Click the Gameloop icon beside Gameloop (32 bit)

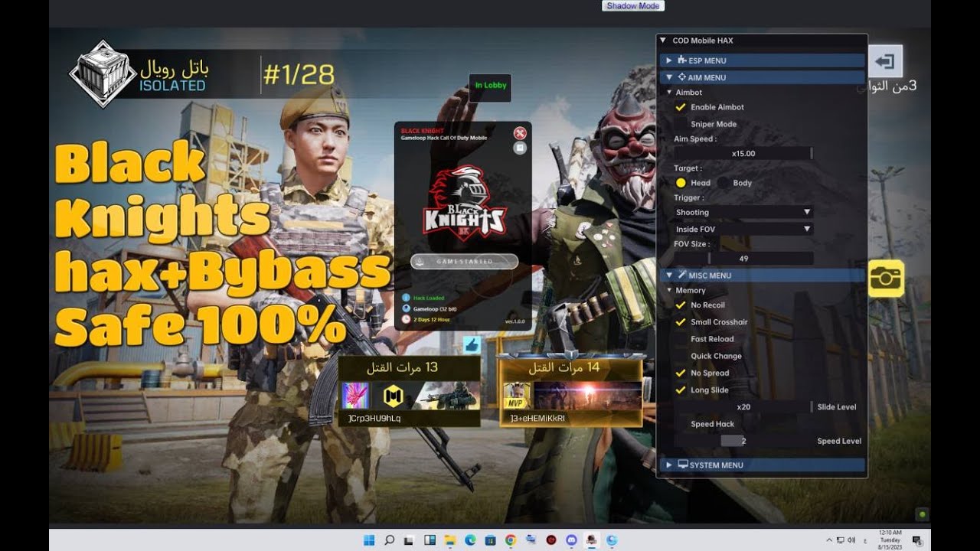coord(406,308)
